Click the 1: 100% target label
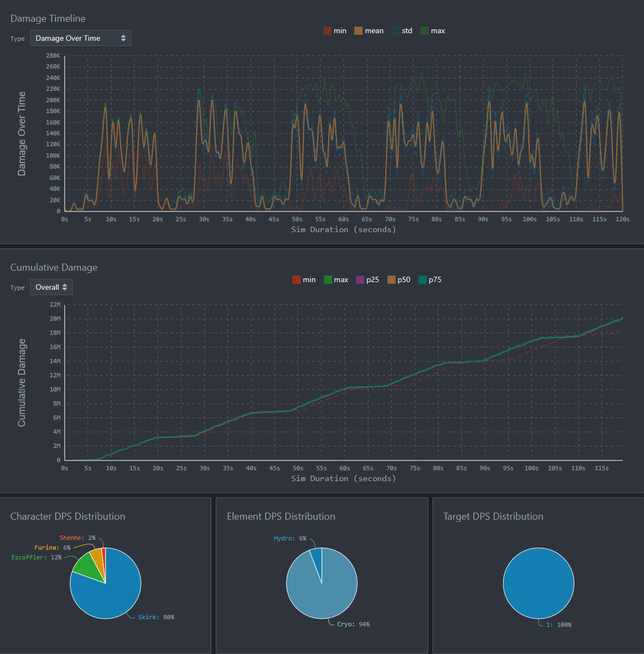This screenshot has width=644, height=654. coord(559,625)
